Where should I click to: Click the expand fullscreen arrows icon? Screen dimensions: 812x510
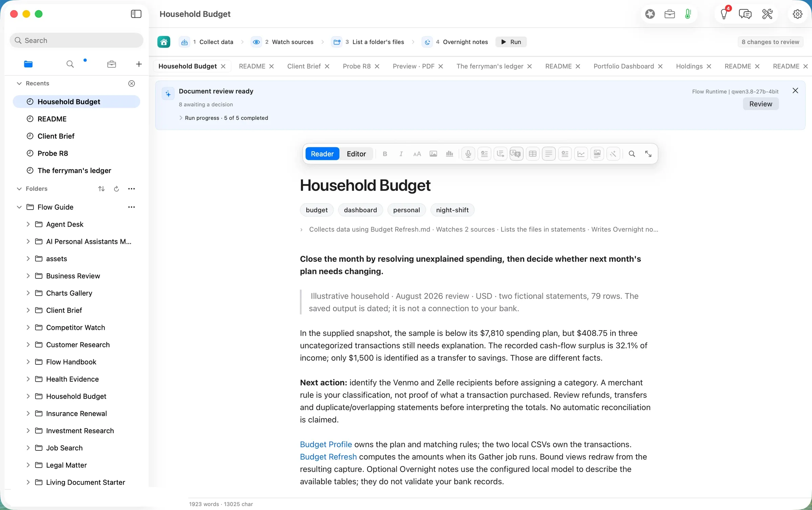(648, 154)
